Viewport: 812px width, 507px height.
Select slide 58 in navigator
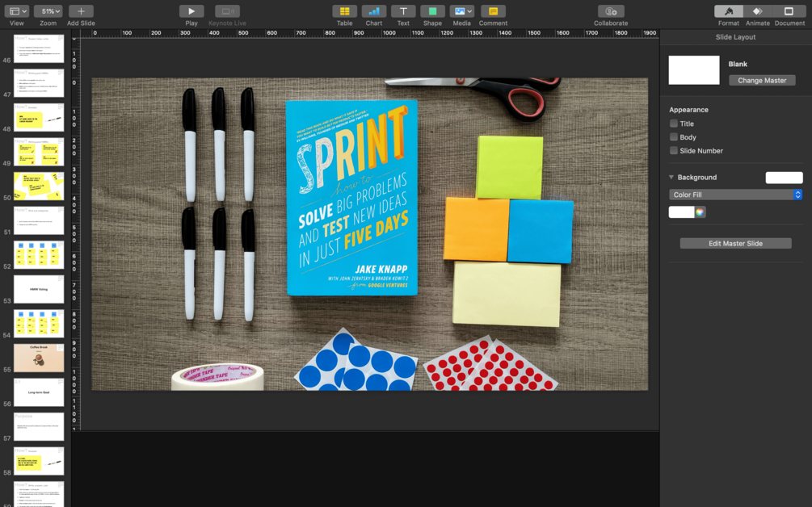click(39, 461)
